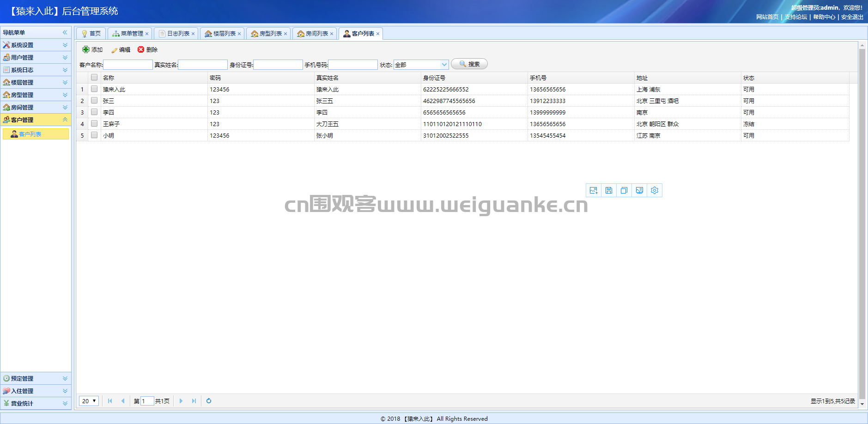Click the floating settings gear icon
The height and width of the screenshot is (424, 868).
coord(655,190)
